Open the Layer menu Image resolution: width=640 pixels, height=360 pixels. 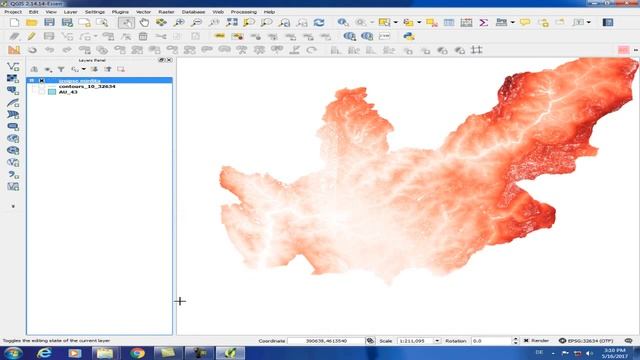pyautogui.click(x=70, y=12)
